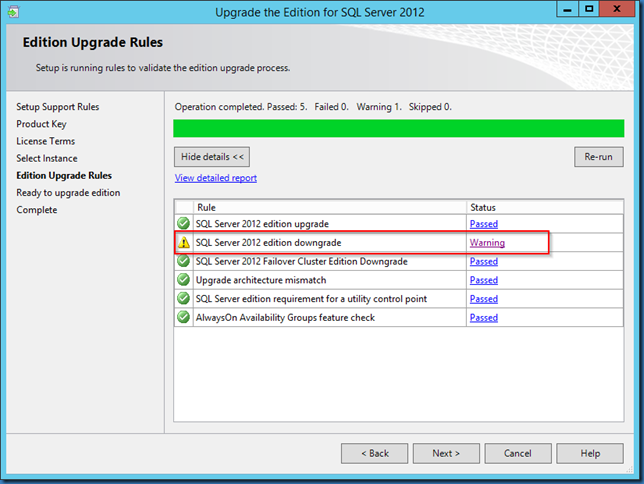Open Passed link for Failover Cluster Edition Downgrade
644x484 pixels.
[x=484, y=261]
